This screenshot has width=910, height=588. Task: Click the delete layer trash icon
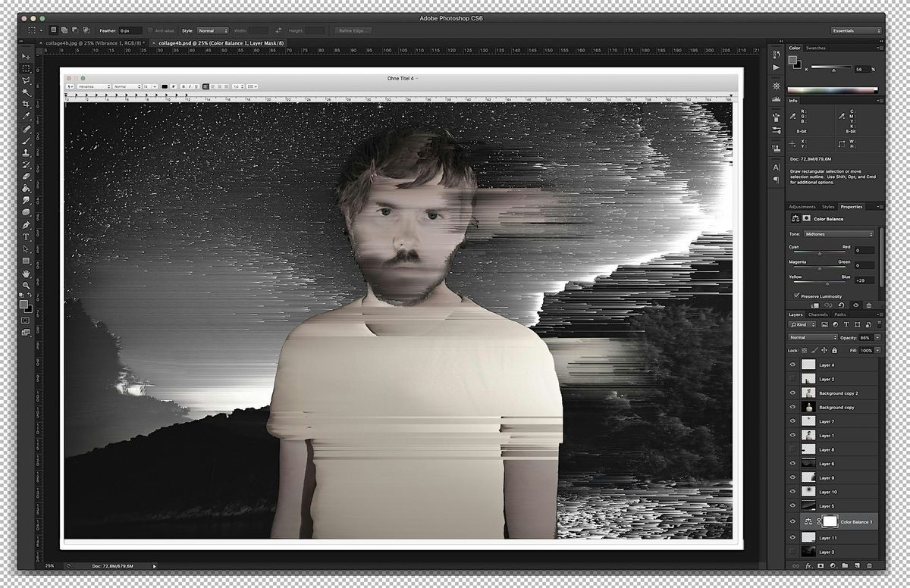[x=869, y=565]
